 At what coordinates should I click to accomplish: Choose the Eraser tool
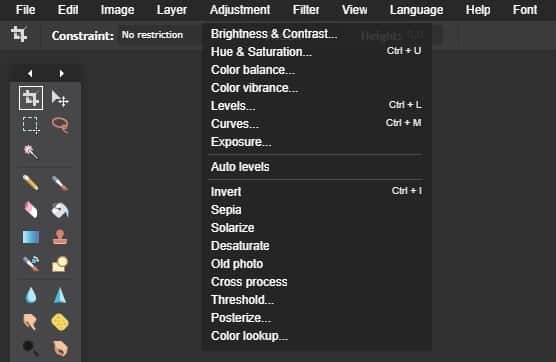31,209
